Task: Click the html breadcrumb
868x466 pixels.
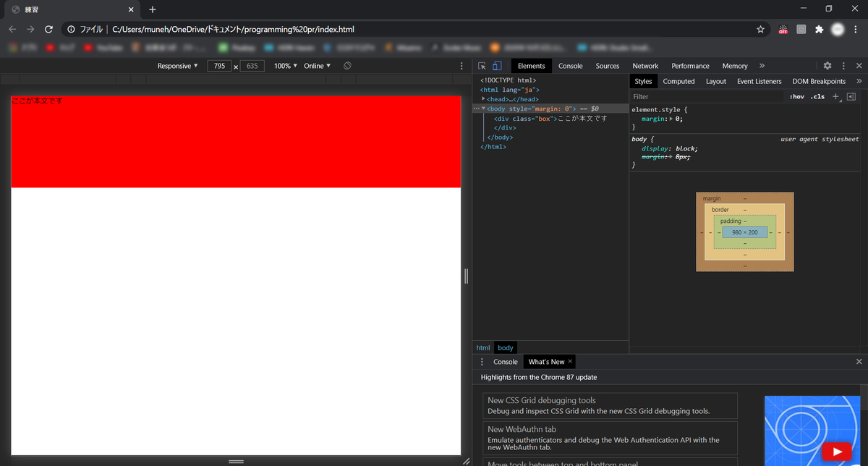Action: click(x=483, y=348)
